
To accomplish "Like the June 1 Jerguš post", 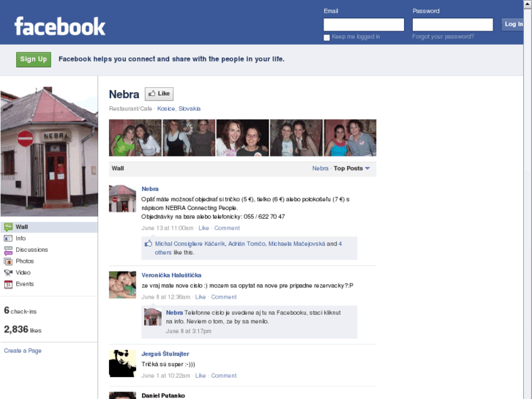I will [x=201, y=376].
